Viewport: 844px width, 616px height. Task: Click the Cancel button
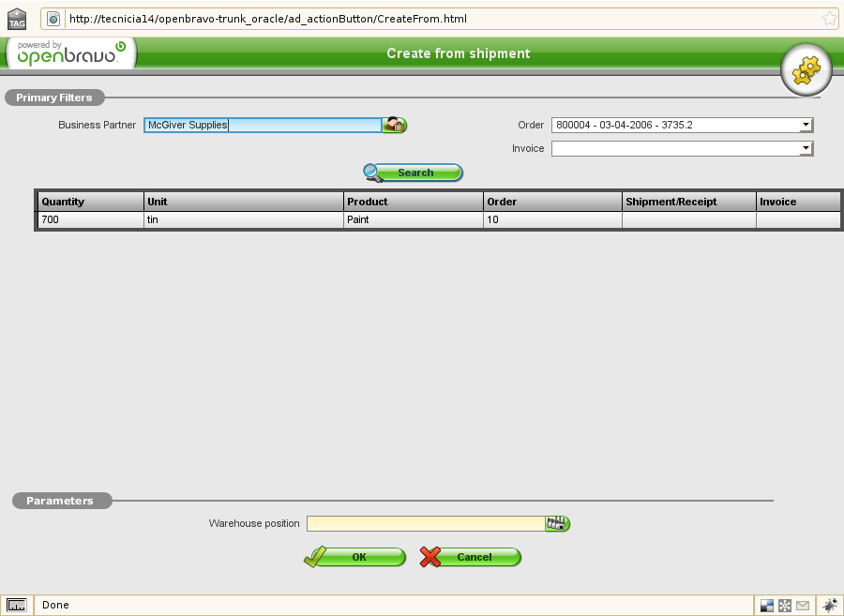point(471,557)
